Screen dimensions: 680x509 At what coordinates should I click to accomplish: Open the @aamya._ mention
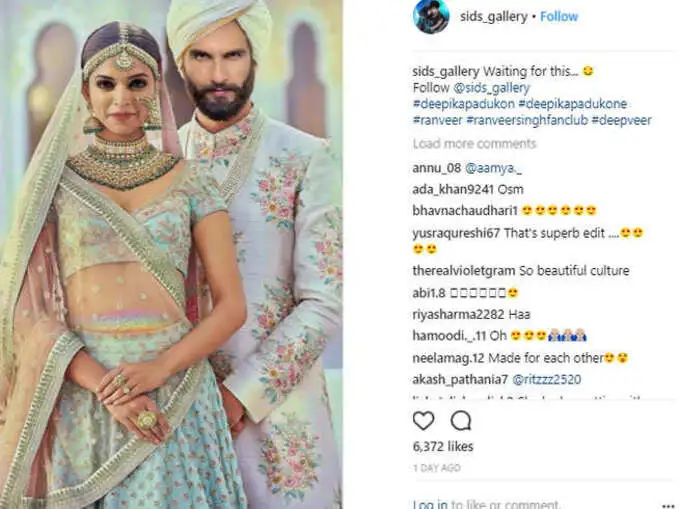tap(493, 168)
